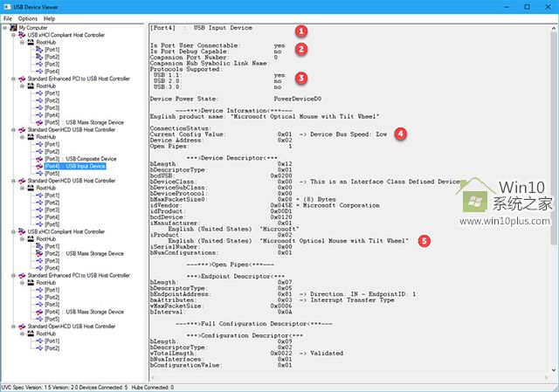Click icon of [Port5] : USB Mass Storage Device

click(x=39, y=122)
